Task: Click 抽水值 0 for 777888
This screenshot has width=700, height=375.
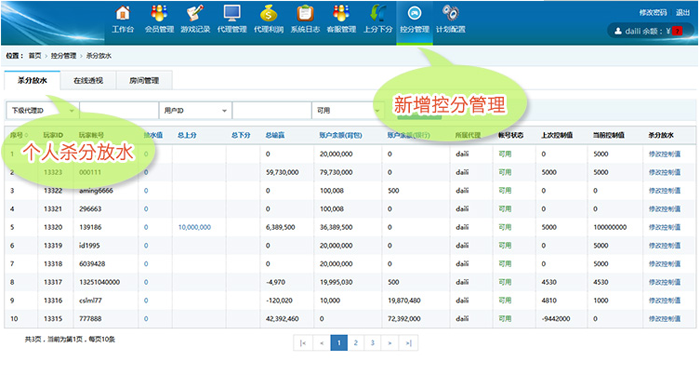Action: [x=146, y=319]
